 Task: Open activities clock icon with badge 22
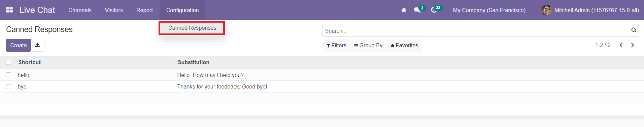point(436,9)
